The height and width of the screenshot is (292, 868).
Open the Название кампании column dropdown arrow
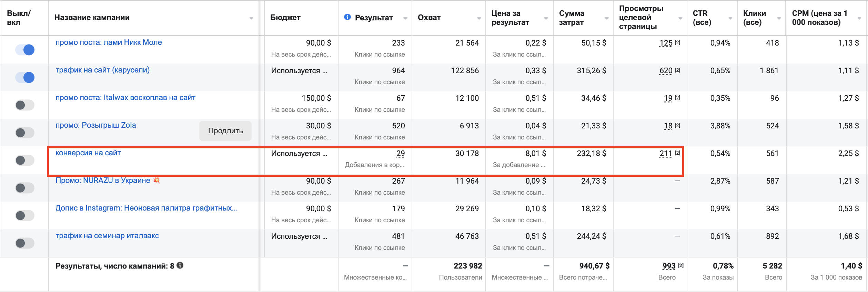[251, 18]
